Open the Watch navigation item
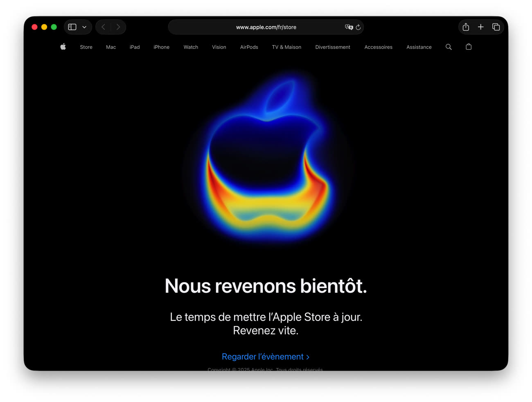Screen dimensions: 532x402 point(191,47)
